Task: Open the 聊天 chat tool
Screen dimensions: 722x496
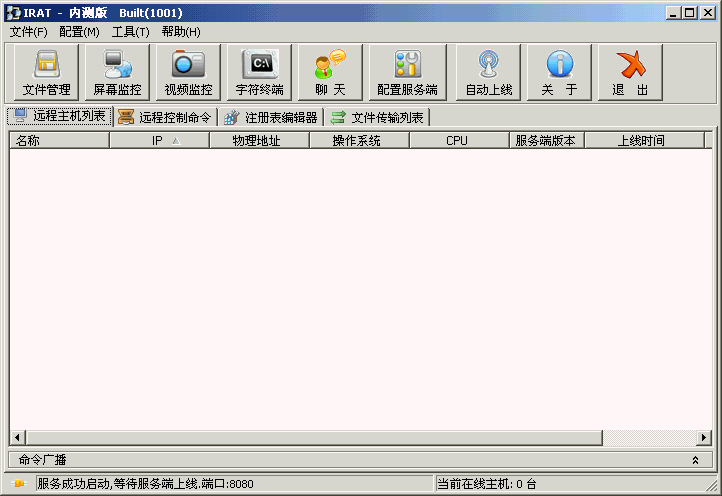Action: point(330,73)
